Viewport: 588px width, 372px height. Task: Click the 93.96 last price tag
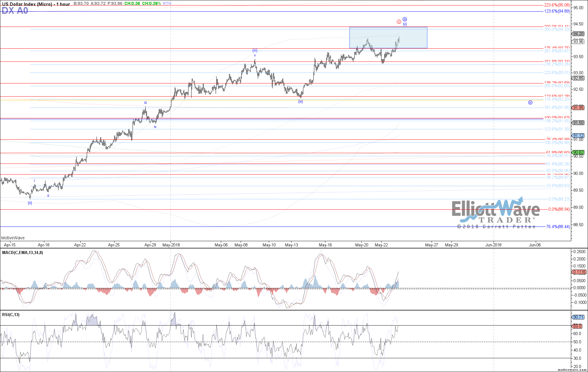pyautogui.click(x=579, y=42)
